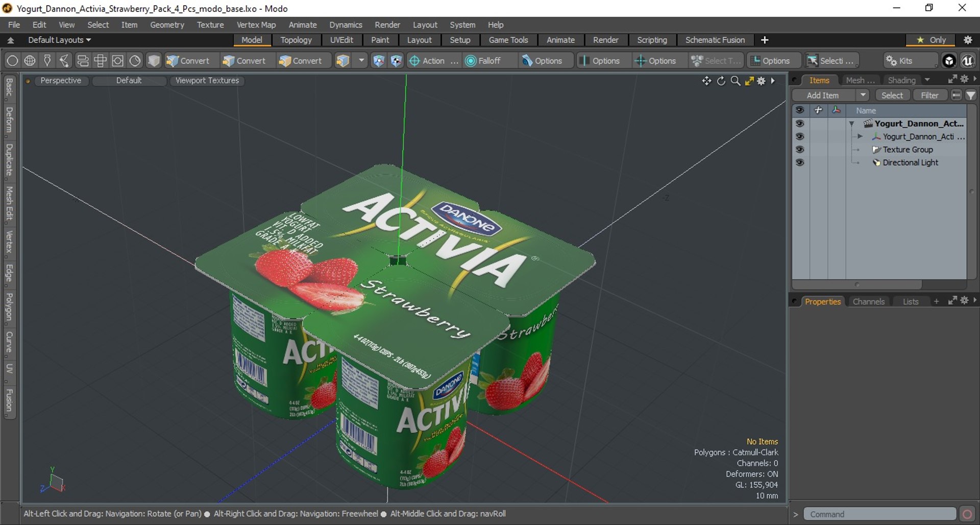The height and width of the screenshot is (525, 980).
Task: Click the Select button in Items panel
Action: click(x=892, y=96)
